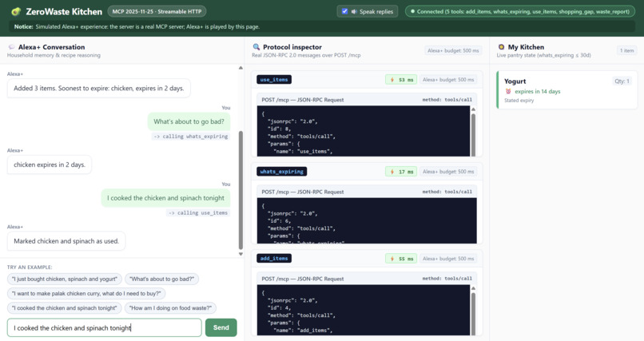Click the Qty: 1 badge on Yogurt

click(x=622, y=81)
